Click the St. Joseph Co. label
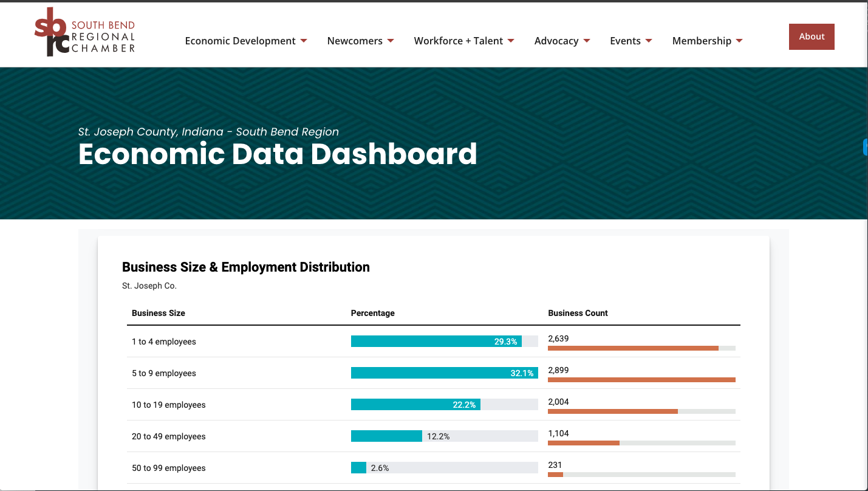Screen dimensions: 868x491 (x=149, y=286)
